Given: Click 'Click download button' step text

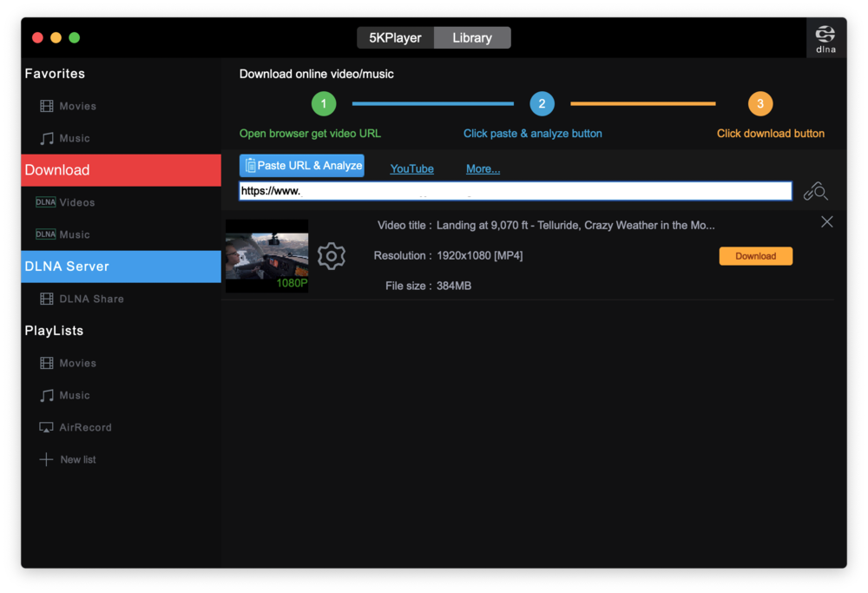Looking at the screenshot, I should pyautogui.click(x=771, y=134).
